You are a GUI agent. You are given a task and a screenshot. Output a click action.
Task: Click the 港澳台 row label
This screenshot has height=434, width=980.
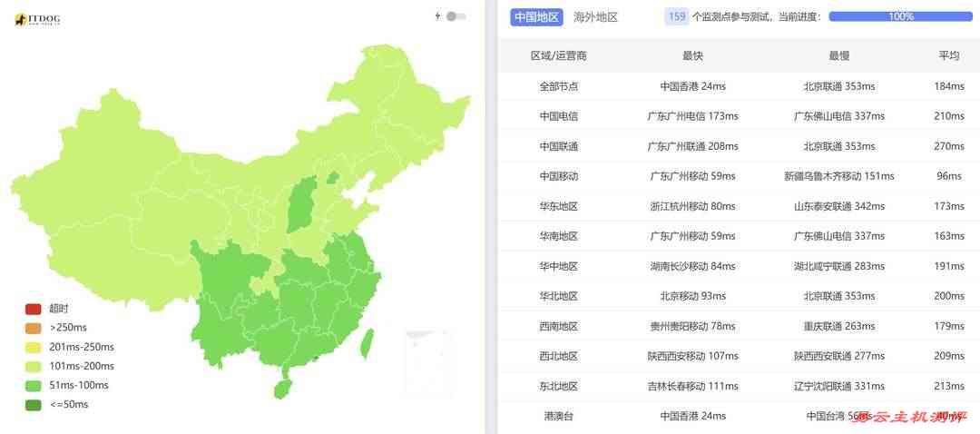(559, 417)
